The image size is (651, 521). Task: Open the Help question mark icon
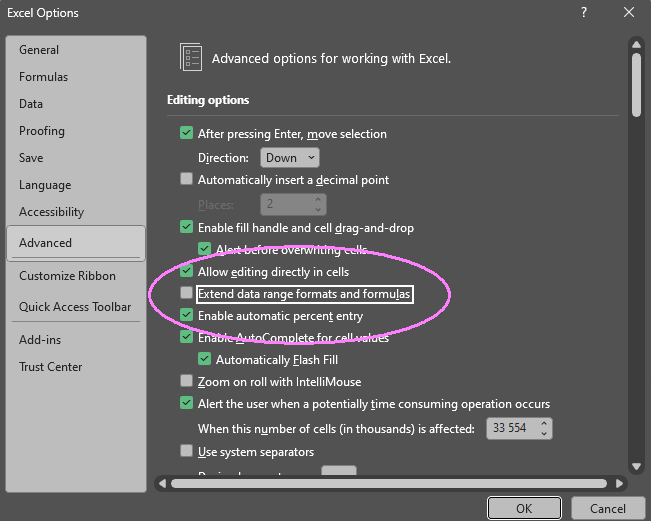pyautogui.click(x=584, y=12)
